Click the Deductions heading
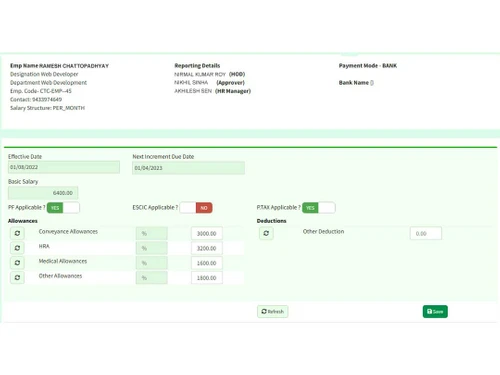500x375 pixels. [x=271, y=221]
